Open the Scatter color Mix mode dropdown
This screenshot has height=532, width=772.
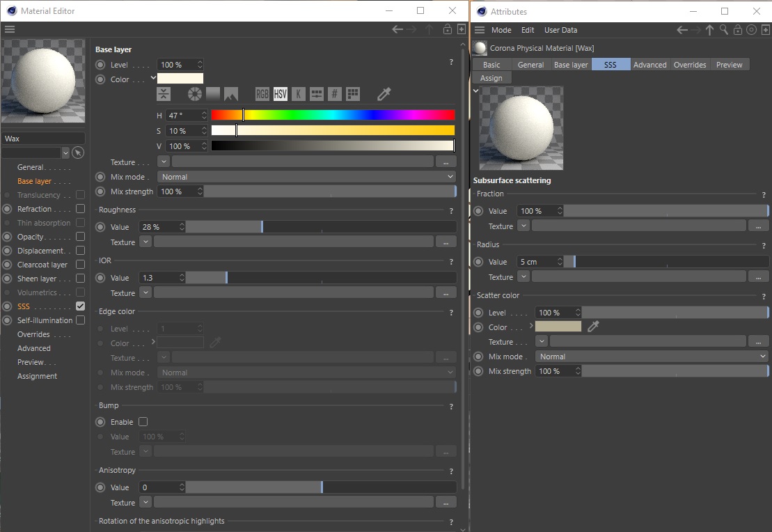point(652,357)
